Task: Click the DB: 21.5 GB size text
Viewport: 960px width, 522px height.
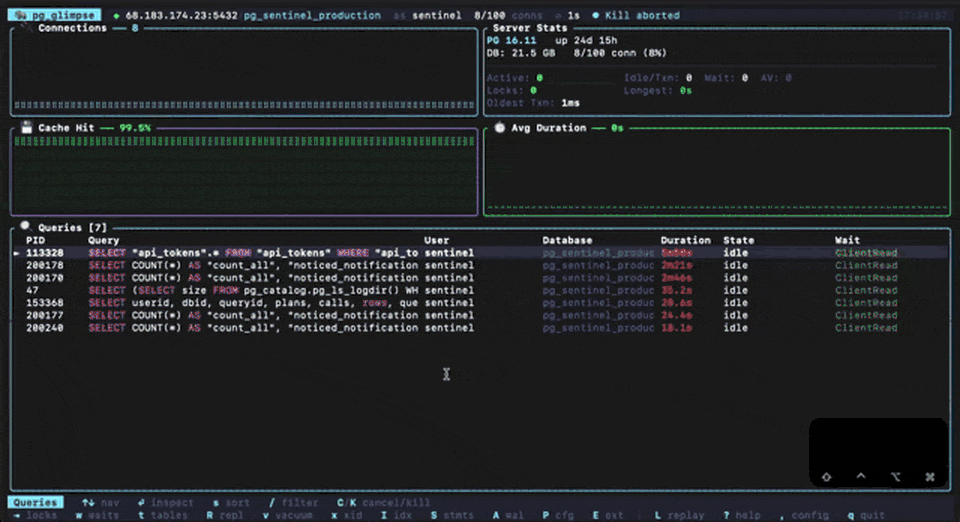Action: tap(520, 53)
